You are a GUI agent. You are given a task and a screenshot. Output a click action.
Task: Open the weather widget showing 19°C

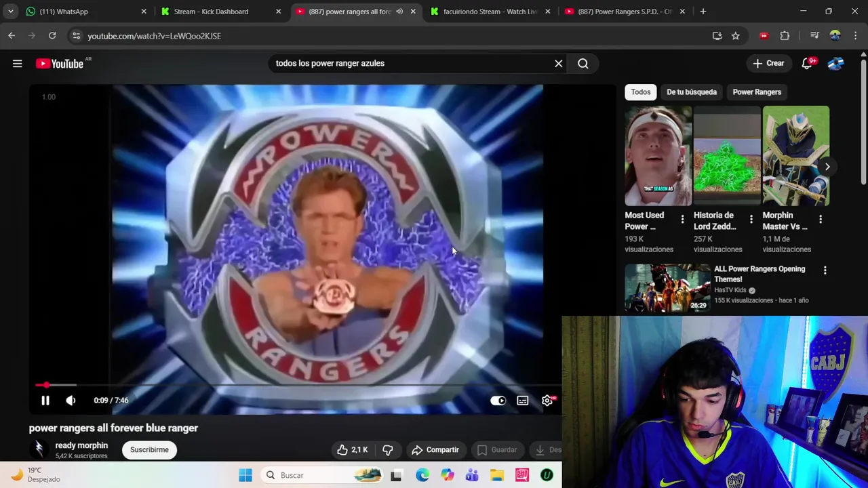pos(35,474)
